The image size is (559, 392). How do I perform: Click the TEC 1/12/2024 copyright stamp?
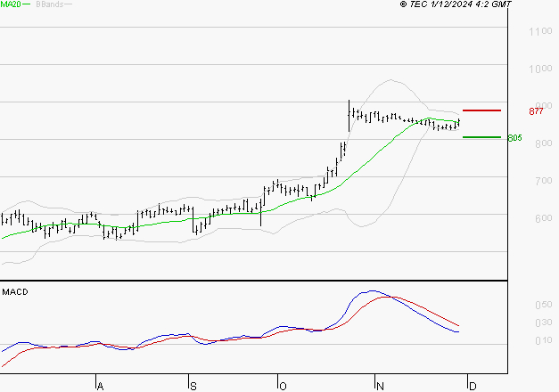[456, 4]
